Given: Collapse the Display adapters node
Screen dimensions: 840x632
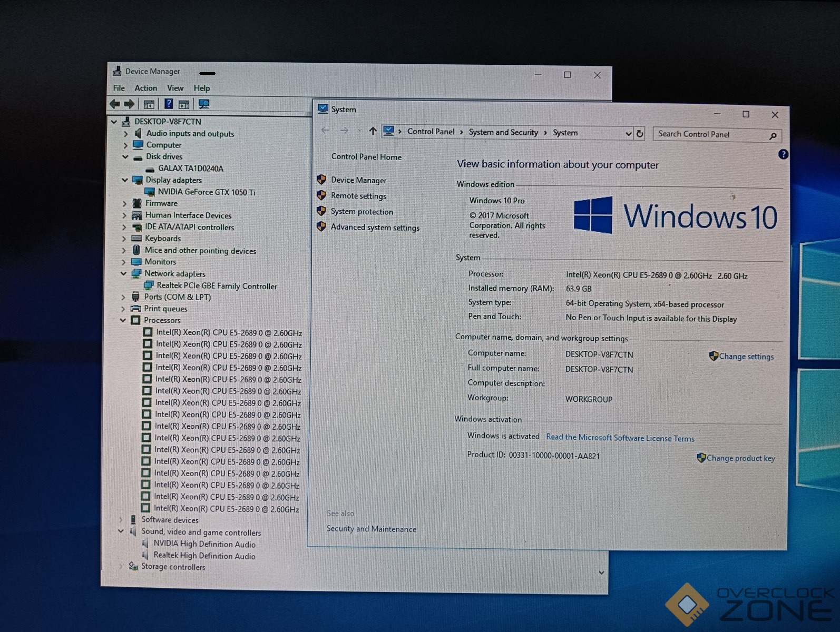Looking at the screenshot, I should coord(125,180).
